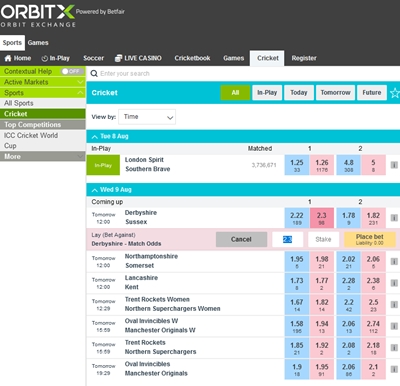Add Cricket to favourites with star icon
This screenshot has width=400, height=386.
tap(395, 93)
